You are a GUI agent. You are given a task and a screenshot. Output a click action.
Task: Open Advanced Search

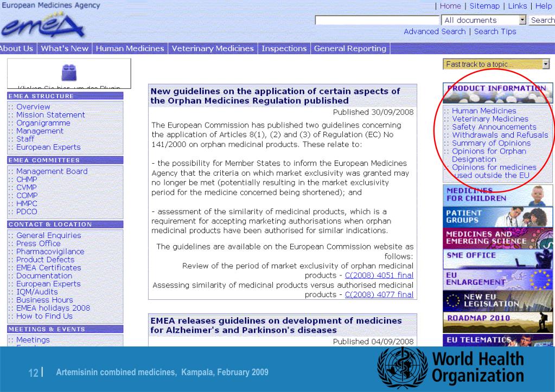435,31
